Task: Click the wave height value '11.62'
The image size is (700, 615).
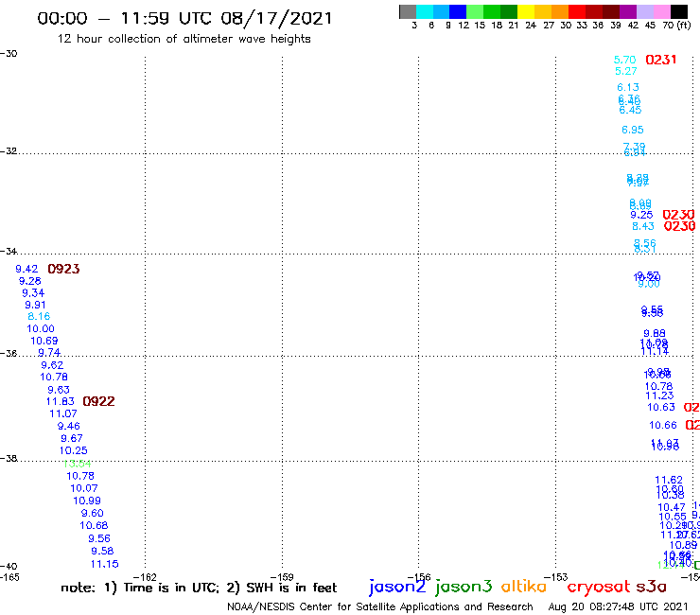Action: [669, 480]
